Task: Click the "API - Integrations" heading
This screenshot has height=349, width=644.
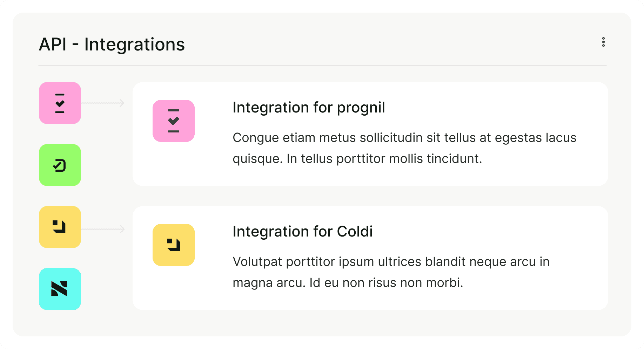Action: tap(112, 45)
